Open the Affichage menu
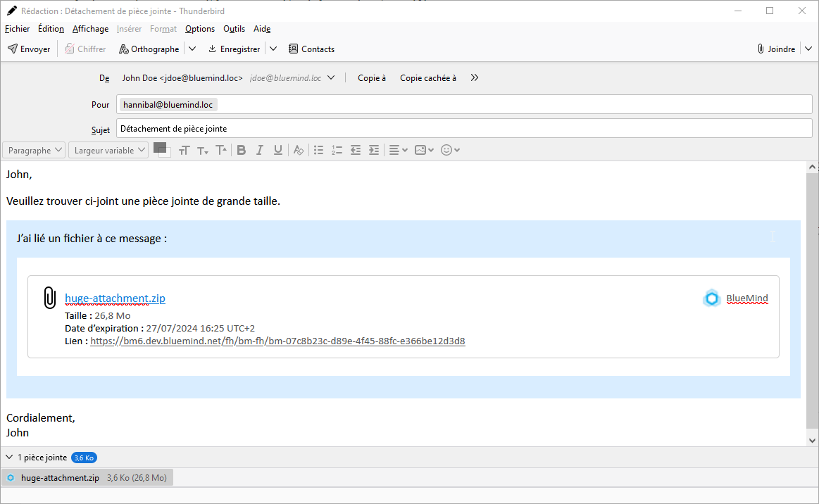The image size is (819, 504). point(90,29)
